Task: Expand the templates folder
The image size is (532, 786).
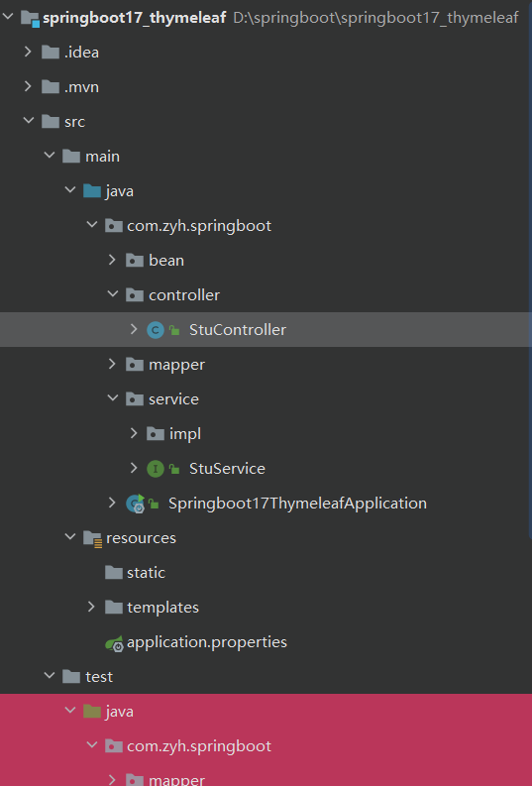Action: (x=91, y=607)
